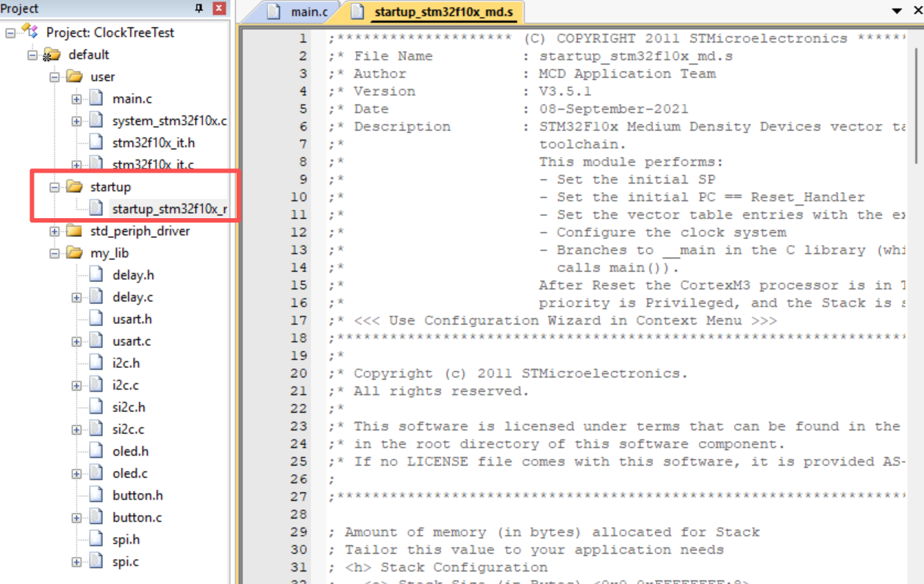Select std_periph_driver group label

point(140,231)
